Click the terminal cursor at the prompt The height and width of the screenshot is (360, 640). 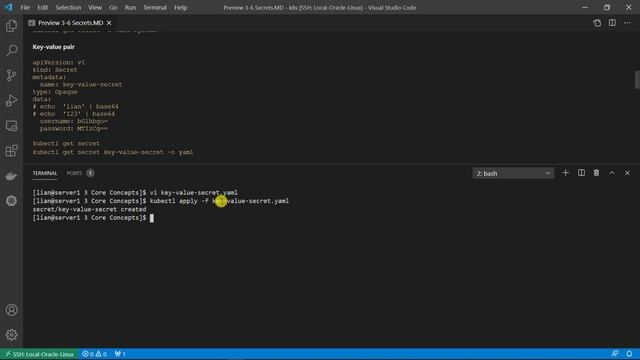click(x=152, y=218)
